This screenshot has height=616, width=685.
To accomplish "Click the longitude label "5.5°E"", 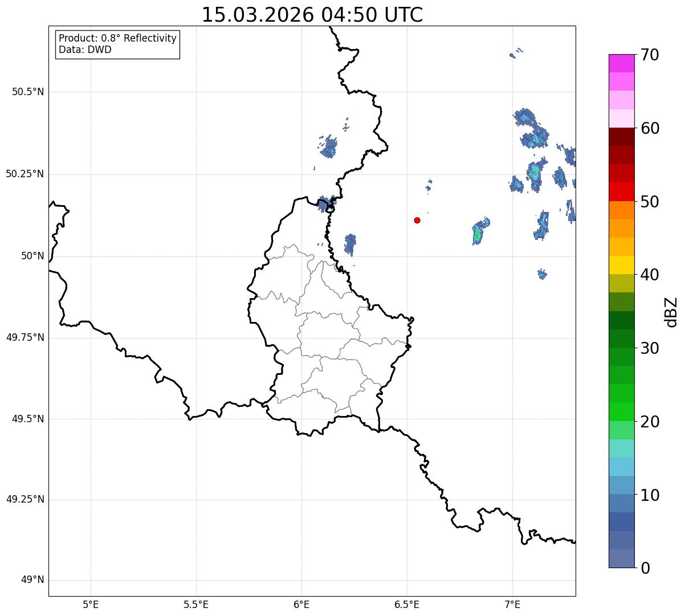I will pos(196,604).
